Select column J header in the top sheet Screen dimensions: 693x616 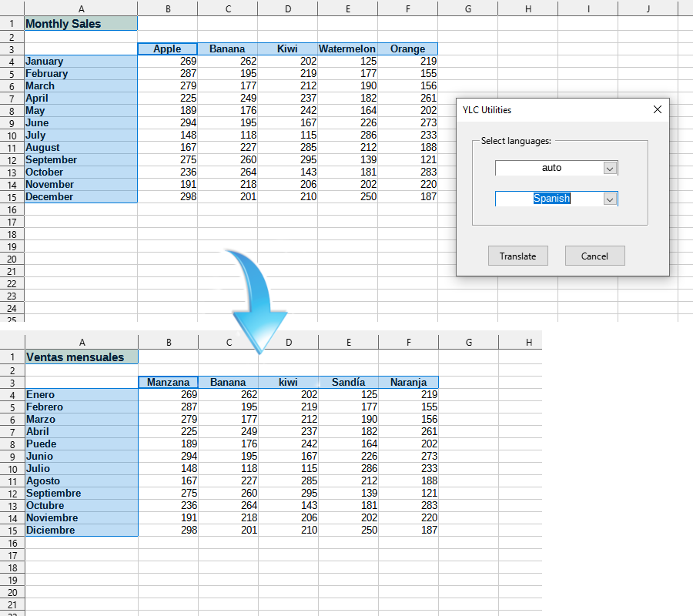click(x=648, y=8)
